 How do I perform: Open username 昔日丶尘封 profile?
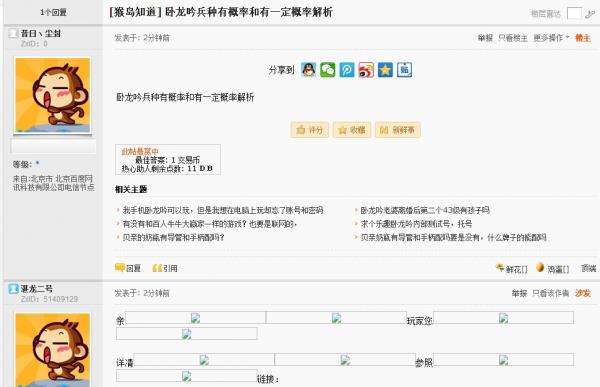pos(40,33)
